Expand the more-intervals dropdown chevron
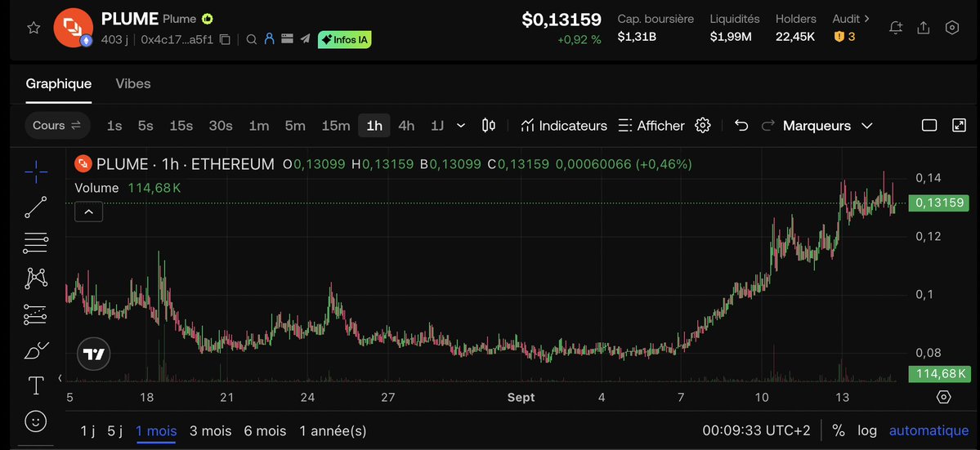The height and width of the screenshot is (450, 980). pos(461,126)
